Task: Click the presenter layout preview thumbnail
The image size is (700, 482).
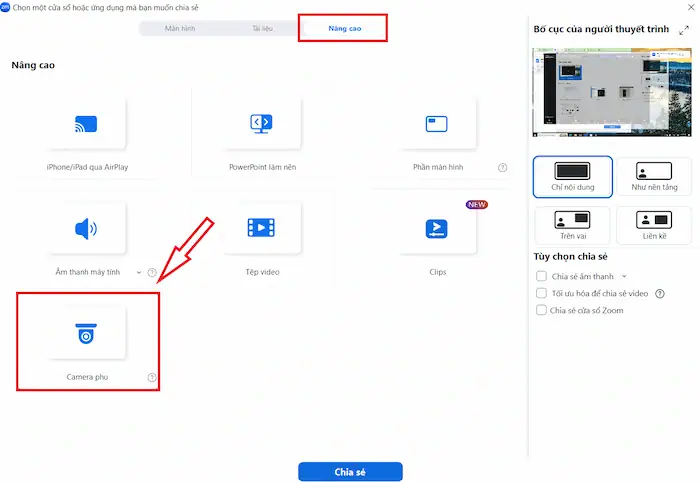Action: pos(612,92)
